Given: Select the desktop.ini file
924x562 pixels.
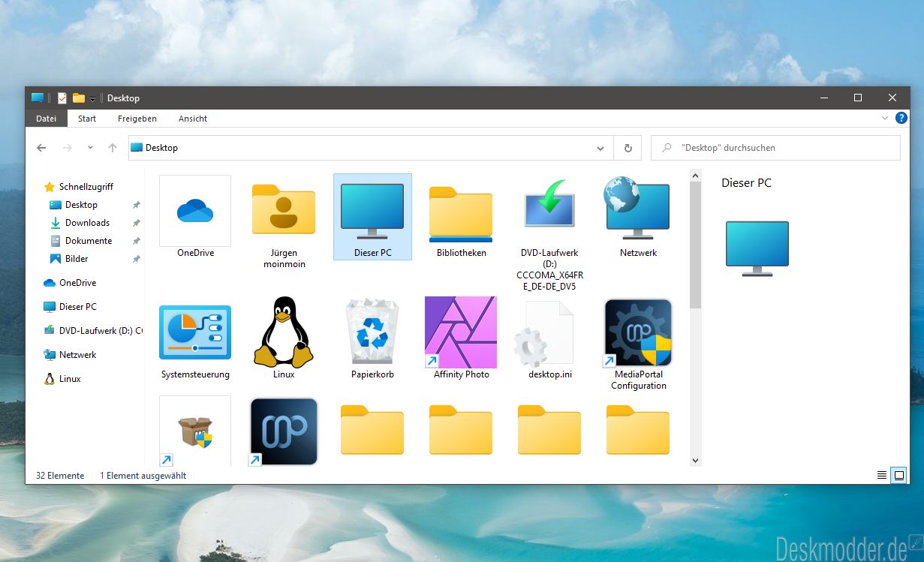Looking at the screenshot, I should click(x=543, y=334).
